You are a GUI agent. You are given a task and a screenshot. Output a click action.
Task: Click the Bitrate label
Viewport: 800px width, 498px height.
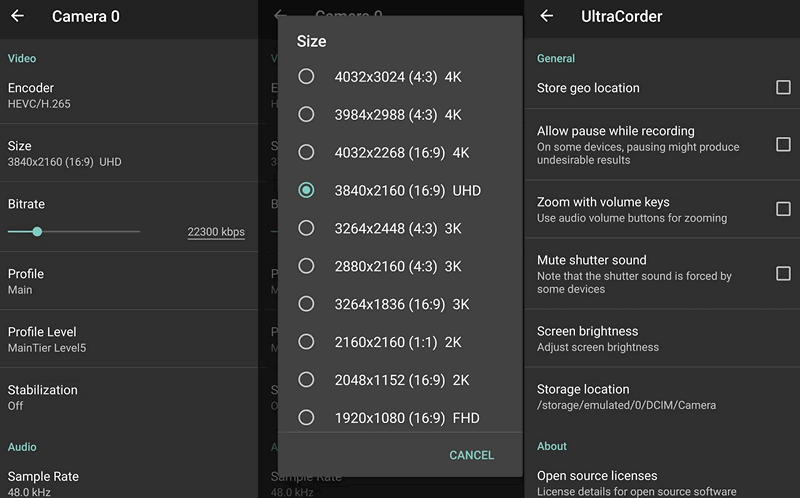(26, 204)
